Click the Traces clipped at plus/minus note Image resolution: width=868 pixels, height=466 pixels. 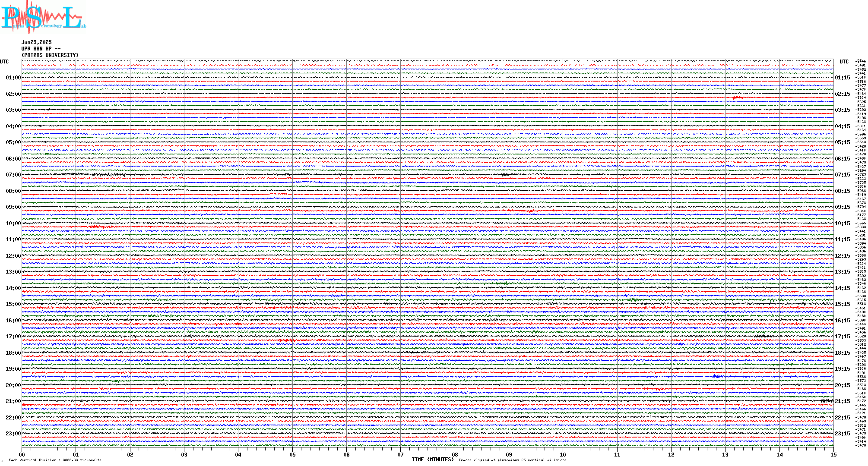click(513, 460)
